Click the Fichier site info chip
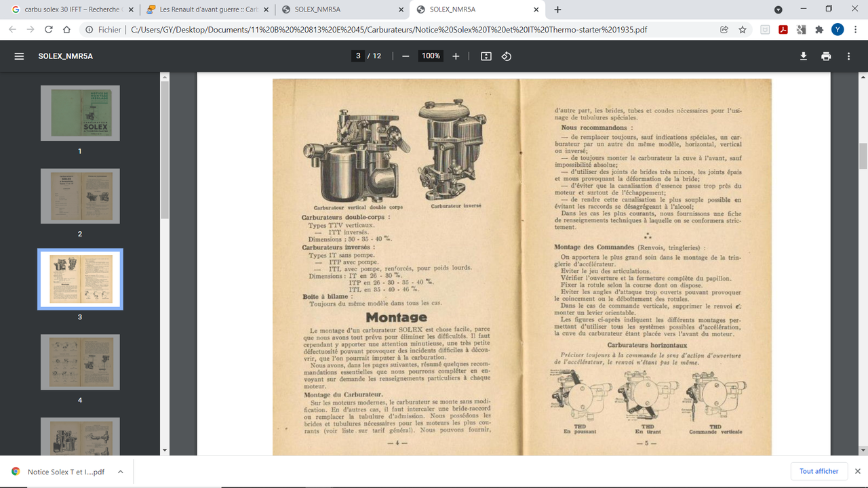868x488 pixels. 104,30
